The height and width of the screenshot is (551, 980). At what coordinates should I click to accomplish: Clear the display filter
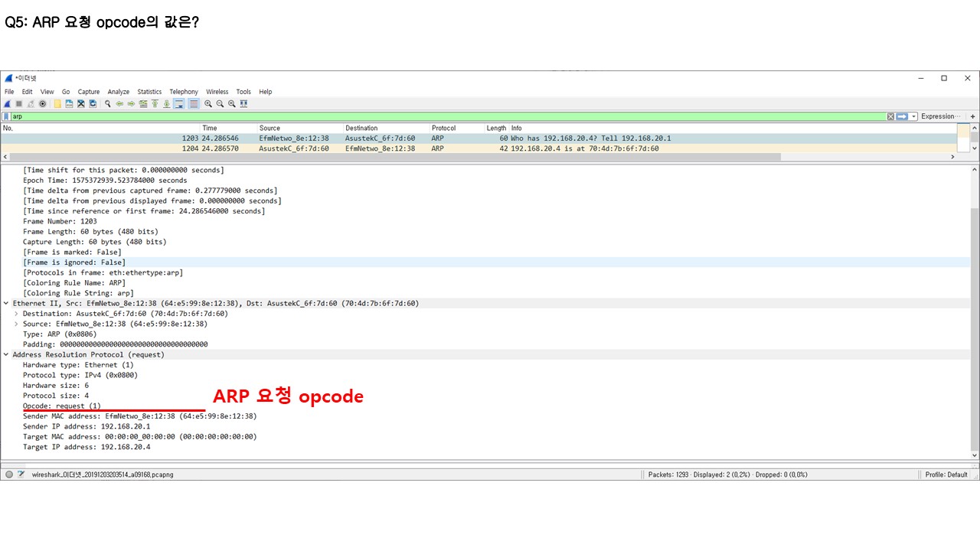point(890,116)
